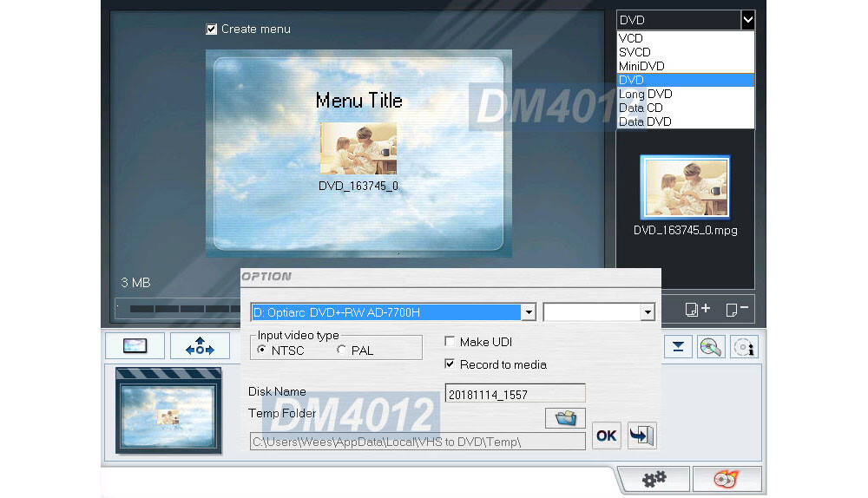Image resolution: width=868 pixels, height=498 pixels.
Task: Open the empty dropdown beside the drive list
Action: coord(648,312)
